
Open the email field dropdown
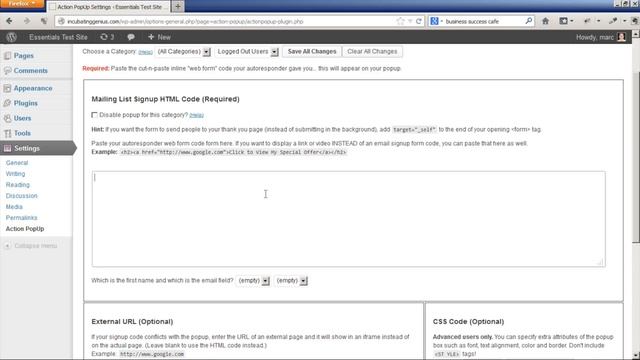(x=291, y=281)
